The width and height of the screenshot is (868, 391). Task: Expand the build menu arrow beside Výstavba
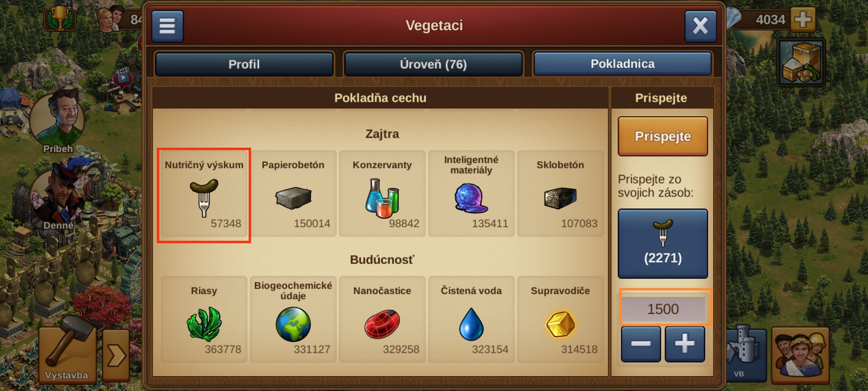click(116, 356)
